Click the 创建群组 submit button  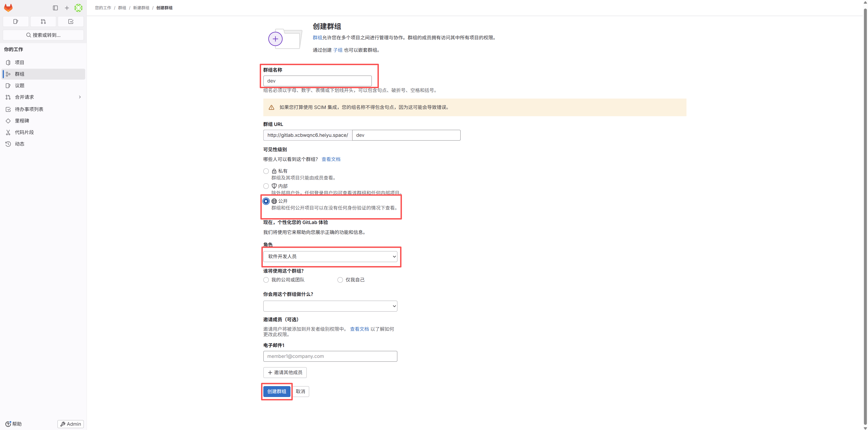point(277,392)
